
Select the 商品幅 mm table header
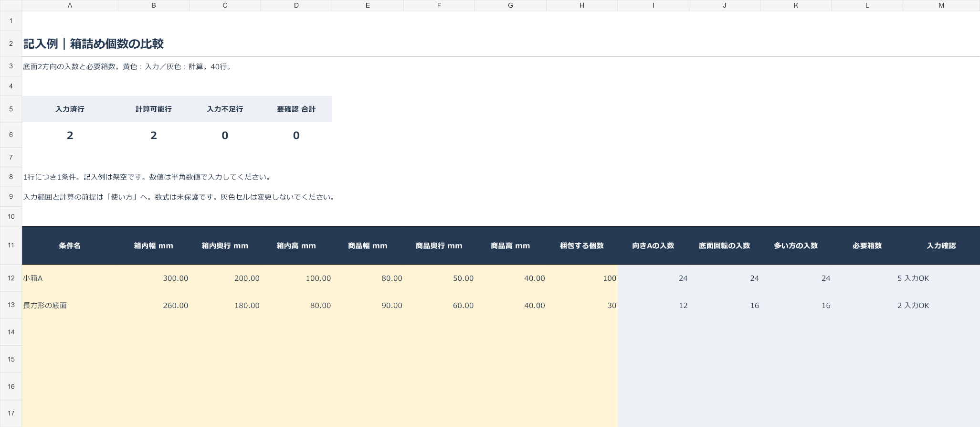[368, 246]
